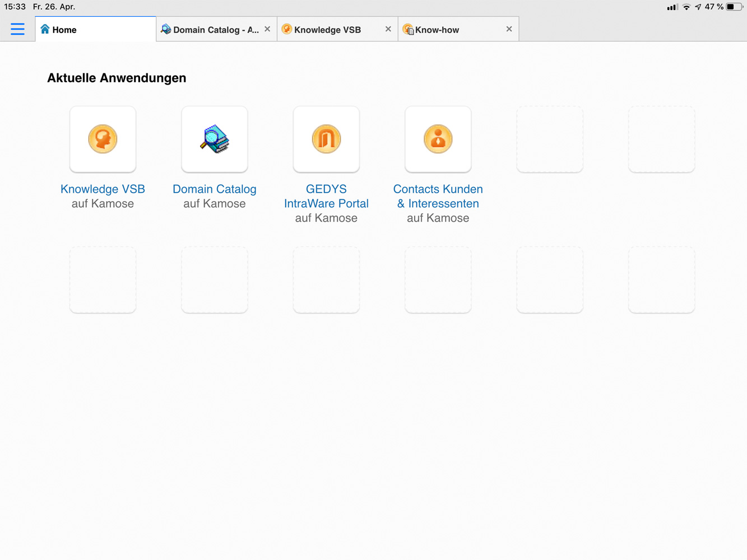The image size is (747, 560).
Task: Click the Domain Catalog text link
Action: [215, 189]
